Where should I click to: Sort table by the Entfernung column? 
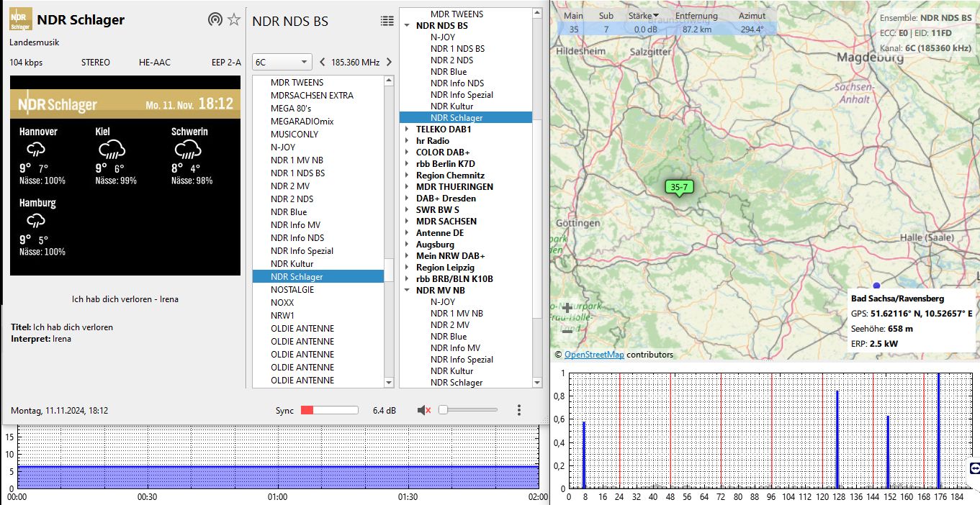[696, 16]
